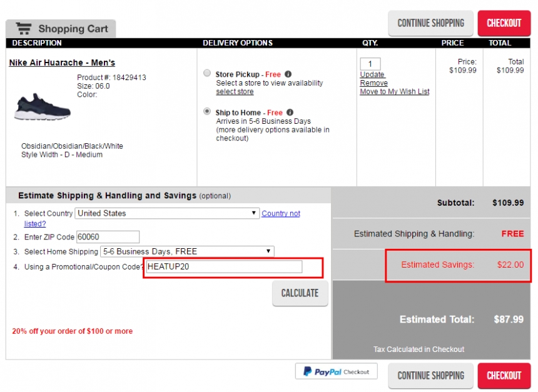The width and height of the screenshot is (538, 392).
Task: Click the Estimated Total $87.99 value
Action: click(509, 319)
